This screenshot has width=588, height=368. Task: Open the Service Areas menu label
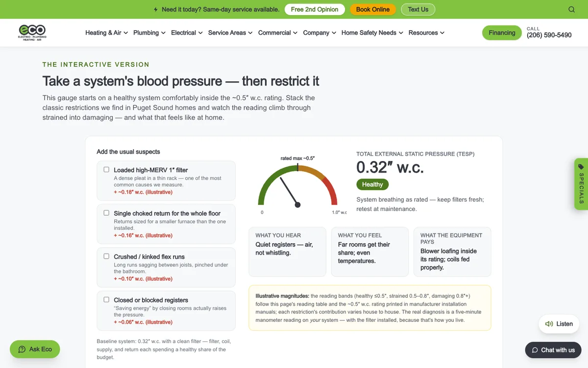click(227, 33)
